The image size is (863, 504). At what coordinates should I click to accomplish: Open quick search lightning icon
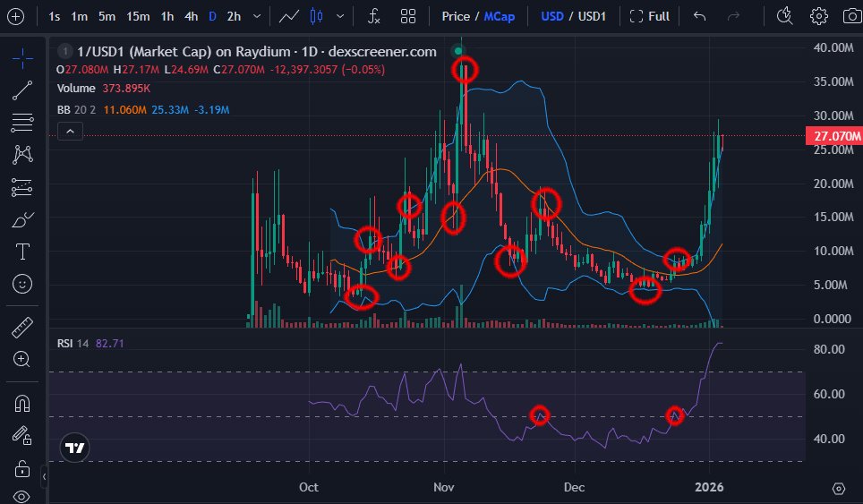pos(784,16)
